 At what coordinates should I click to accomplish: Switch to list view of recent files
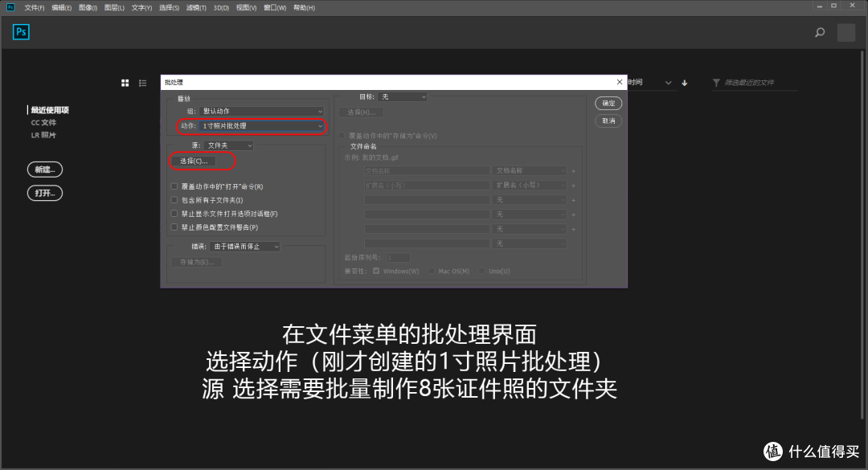(142, 82)
